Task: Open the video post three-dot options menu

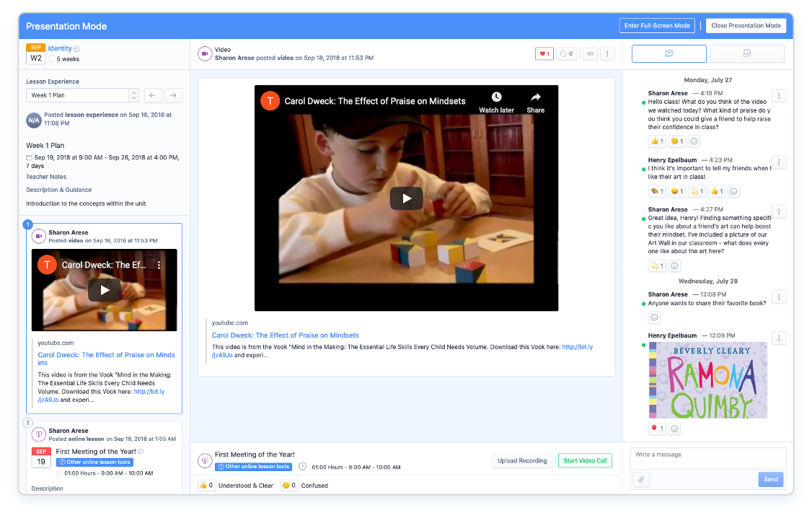Action: click(x=607, y=53)
